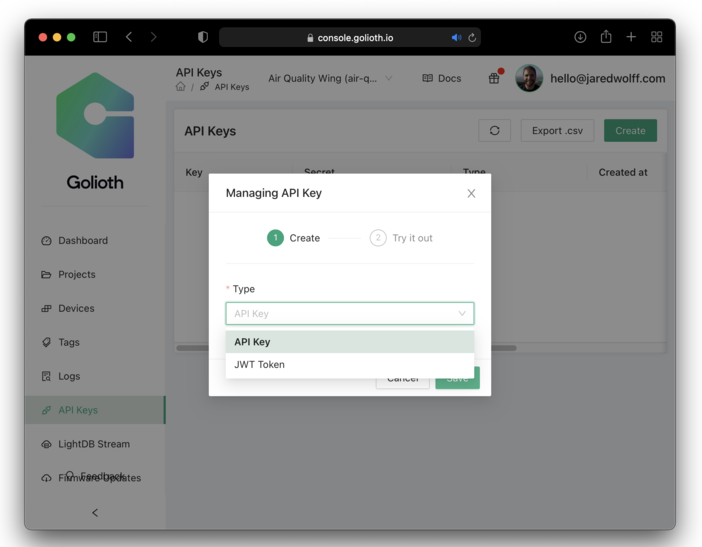The image size is (702, 547).
Task: Reload page using the address bar icon
Action: tap(473, 38)
